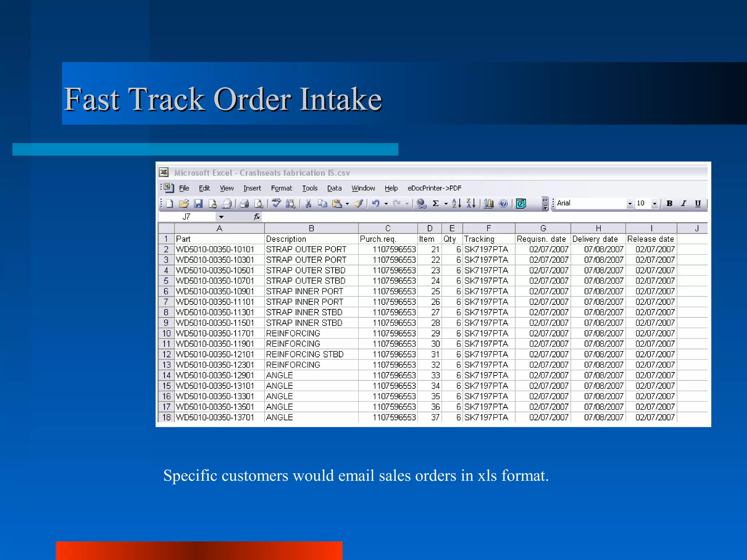Open the Name Box J7 dropdown arrow

coord(221,217)
